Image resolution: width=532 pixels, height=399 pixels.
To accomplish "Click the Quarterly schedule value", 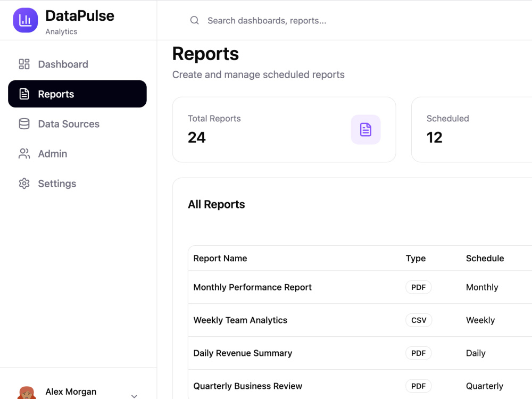I will pos(485,386).
